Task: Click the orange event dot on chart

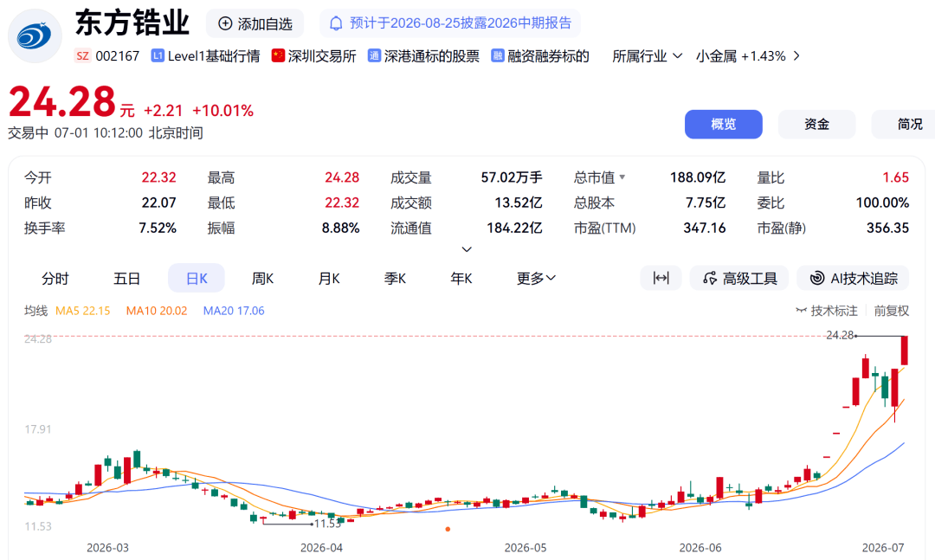Action: pos(448,529)
